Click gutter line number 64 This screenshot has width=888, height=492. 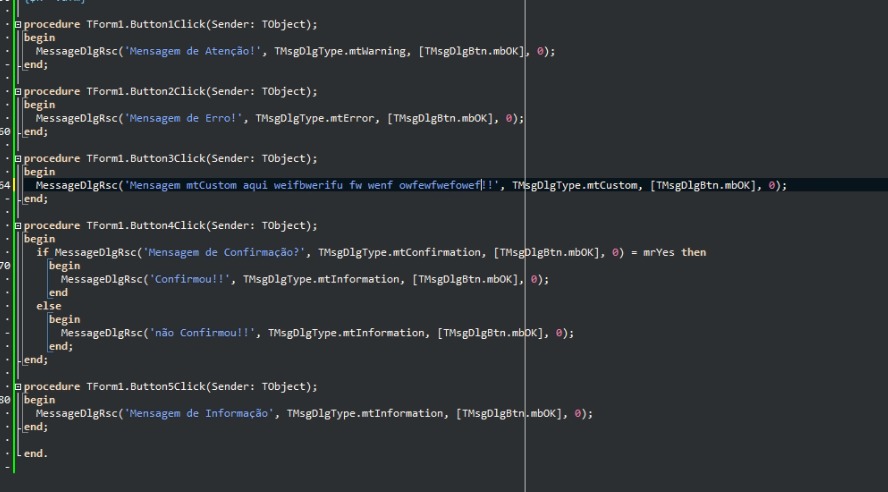(5, 185)
